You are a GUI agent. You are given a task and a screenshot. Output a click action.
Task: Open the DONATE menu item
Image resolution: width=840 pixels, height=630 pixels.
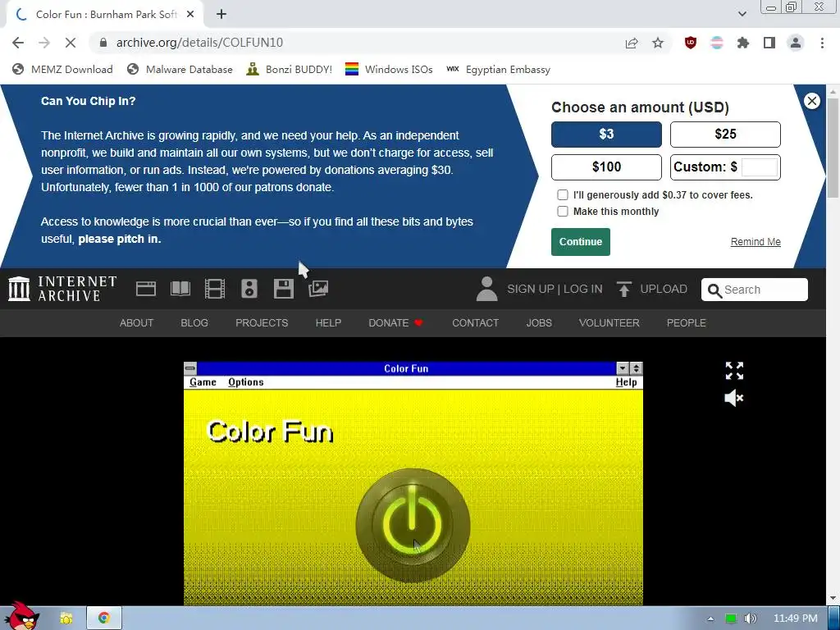tap(396, 323)
